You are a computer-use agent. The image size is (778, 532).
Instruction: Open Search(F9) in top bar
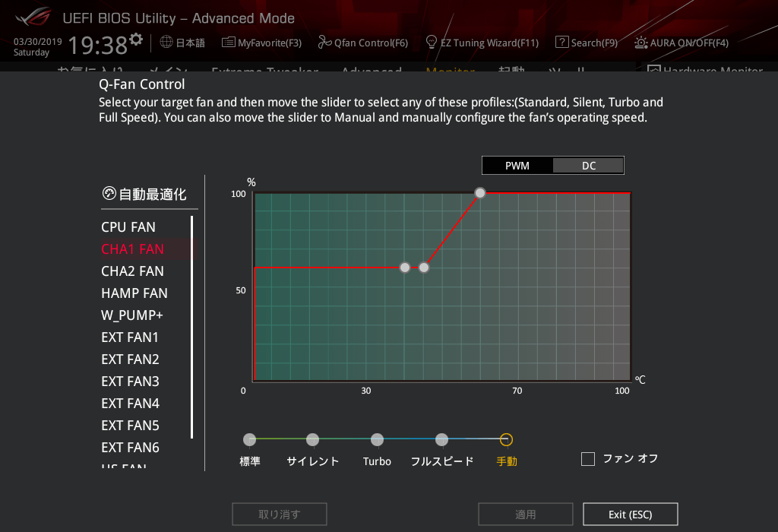pos(587,43)
